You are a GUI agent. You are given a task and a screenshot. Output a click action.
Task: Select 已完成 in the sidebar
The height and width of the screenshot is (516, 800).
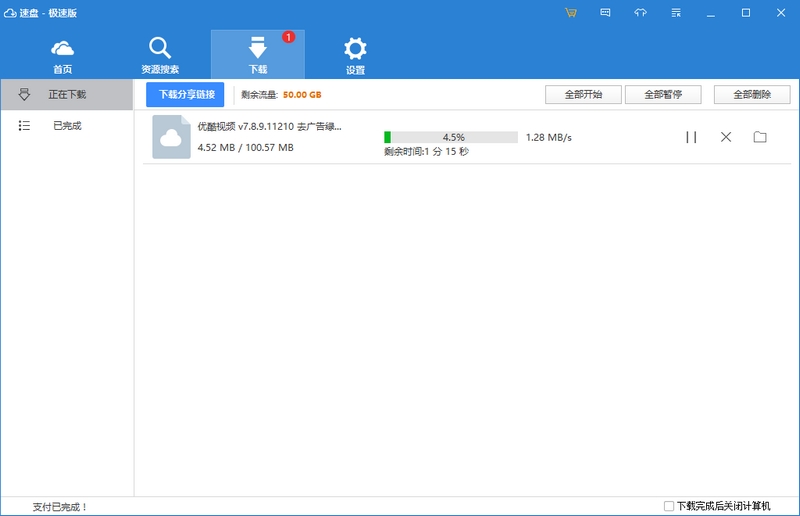[67, 126]
